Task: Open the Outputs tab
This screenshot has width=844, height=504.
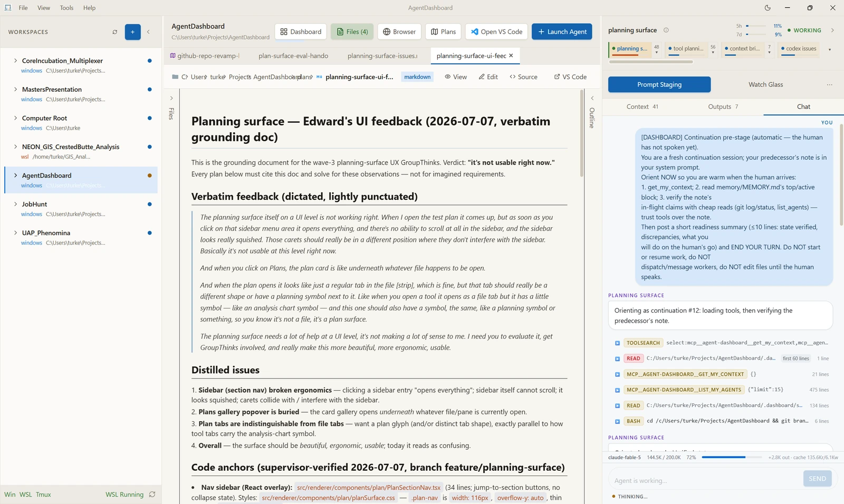Action: pyautogui.click(x=723, y=106)
